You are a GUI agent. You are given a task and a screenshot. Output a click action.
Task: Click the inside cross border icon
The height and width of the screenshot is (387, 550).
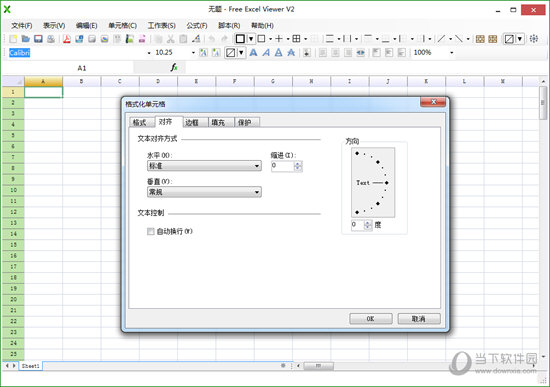pyautogui.click(x=279, y=39)
